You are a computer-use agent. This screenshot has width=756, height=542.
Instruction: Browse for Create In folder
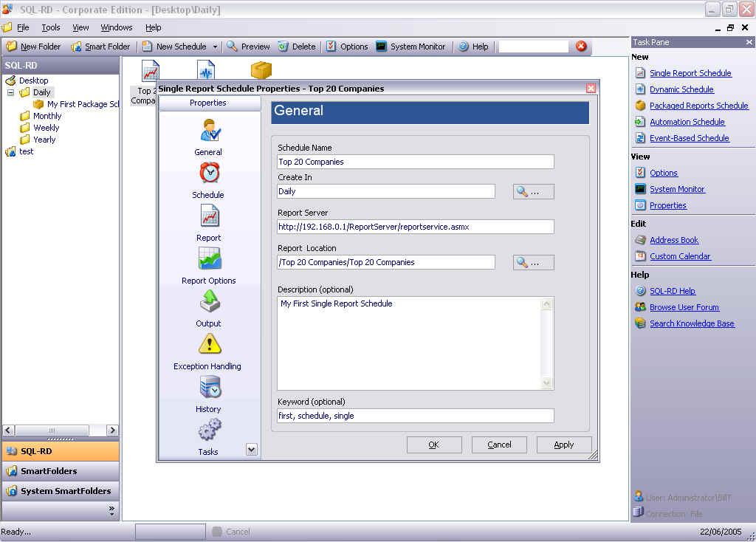pyautogui.click(x=533, y=192)
